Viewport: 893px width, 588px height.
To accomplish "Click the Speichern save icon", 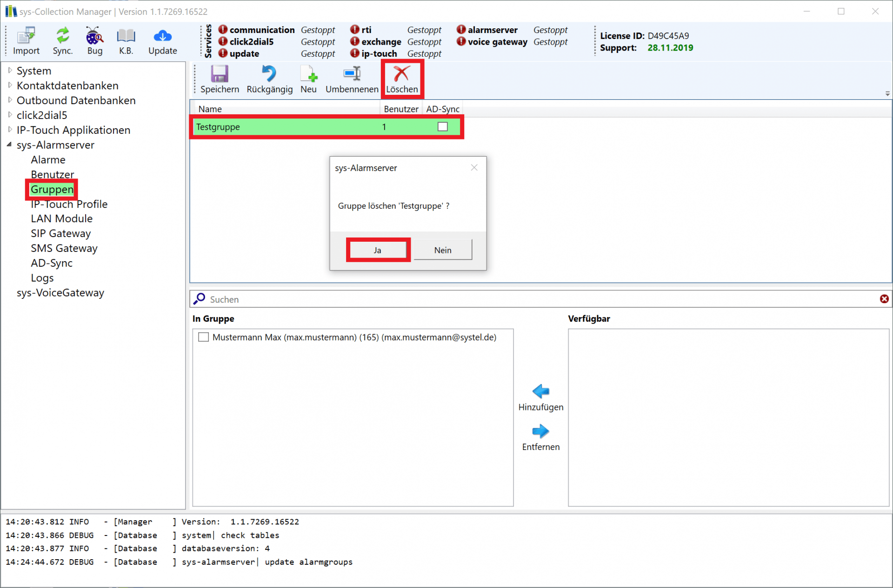I will (x=220, y=74).
